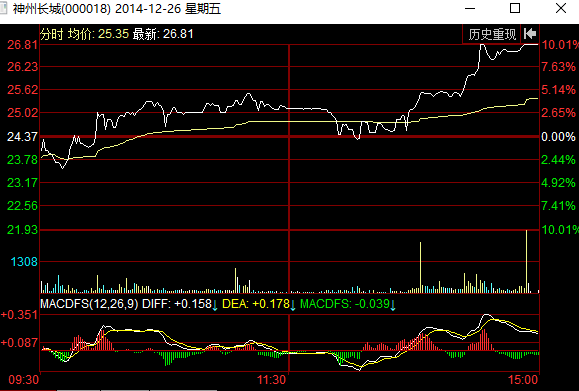Click the 26.81 limit-up price label
The width and height of the screenshot is (579, 391).
click(23, 45)
